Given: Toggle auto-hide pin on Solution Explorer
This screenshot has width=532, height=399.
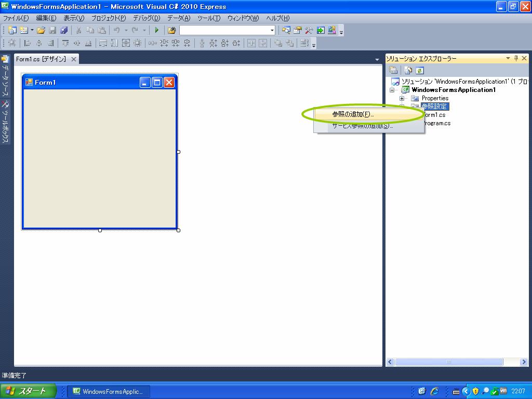Looking at the screenshot, I should pyautogui.click(x=516, y=59).
